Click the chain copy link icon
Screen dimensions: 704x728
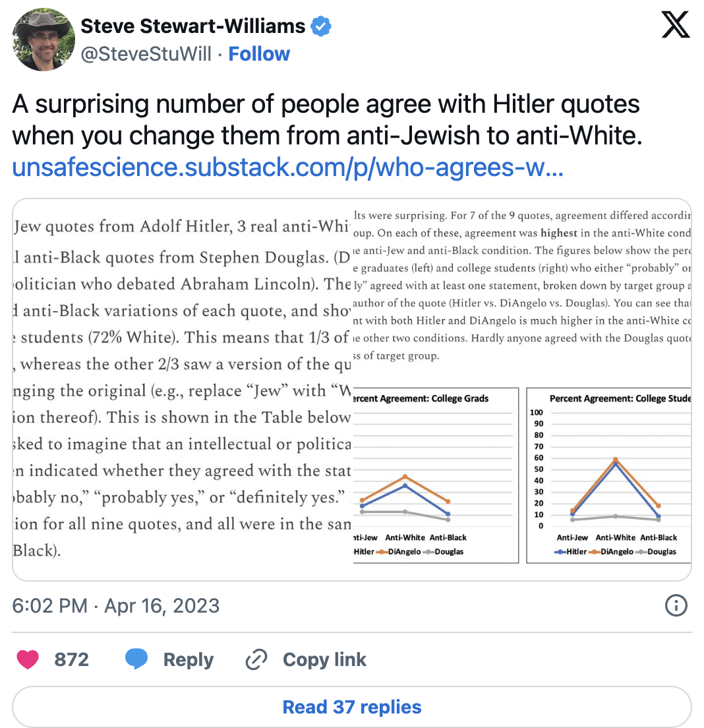click(256, 659)
